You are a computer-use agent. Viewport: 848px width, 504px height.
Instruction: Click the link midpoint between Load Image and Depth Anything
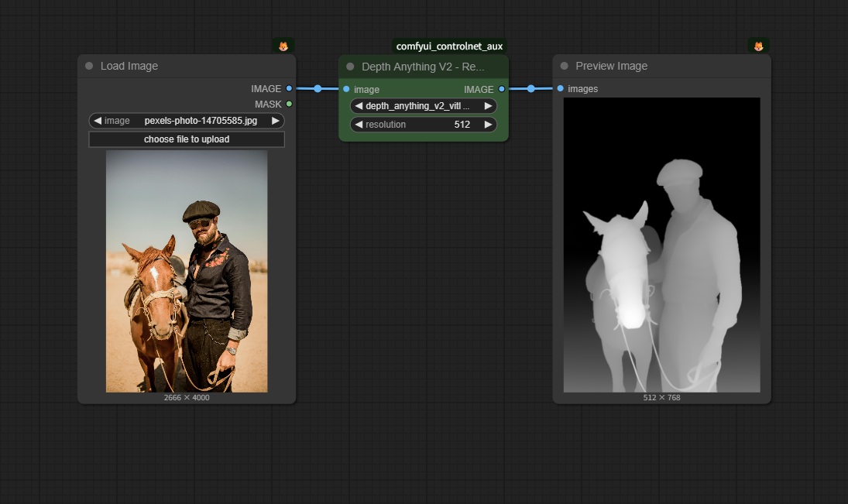[318, 89]
